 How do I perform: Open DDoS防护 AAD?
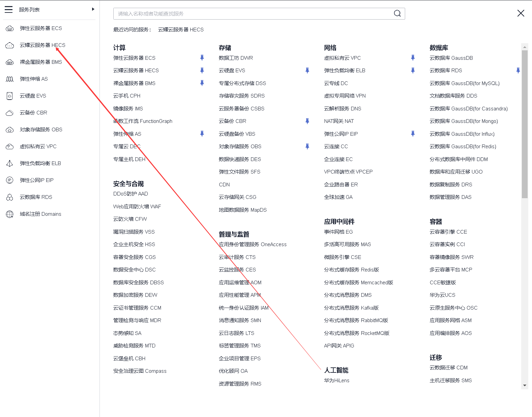click(131, 194)
